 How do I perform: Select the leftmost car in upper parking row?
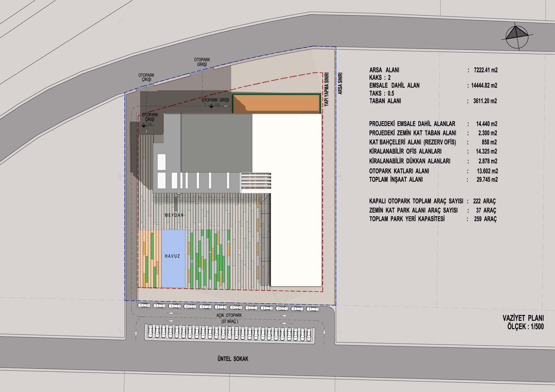[144, 306]
